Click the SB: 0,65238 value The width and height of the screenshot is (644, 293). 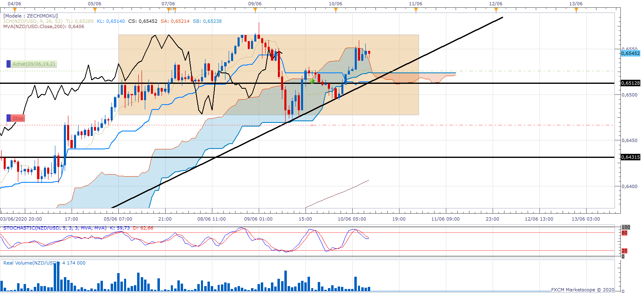207,21
